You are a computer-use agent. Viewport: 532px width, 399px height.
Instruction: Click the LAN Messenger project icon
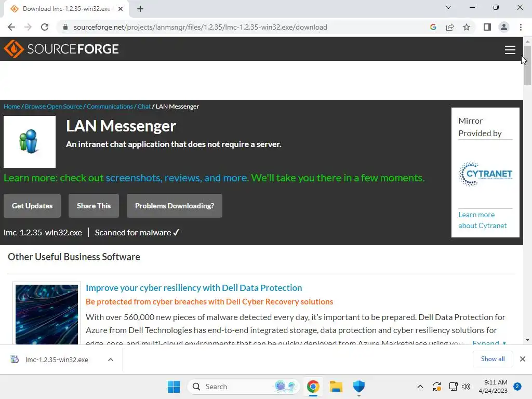30,142
